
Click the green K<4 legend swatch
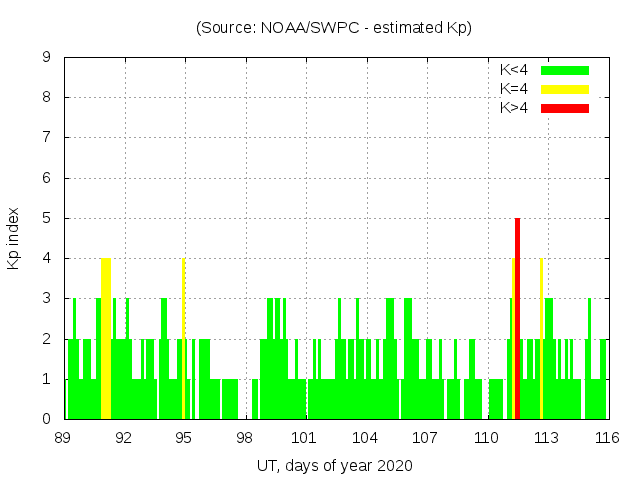[565, 70]
